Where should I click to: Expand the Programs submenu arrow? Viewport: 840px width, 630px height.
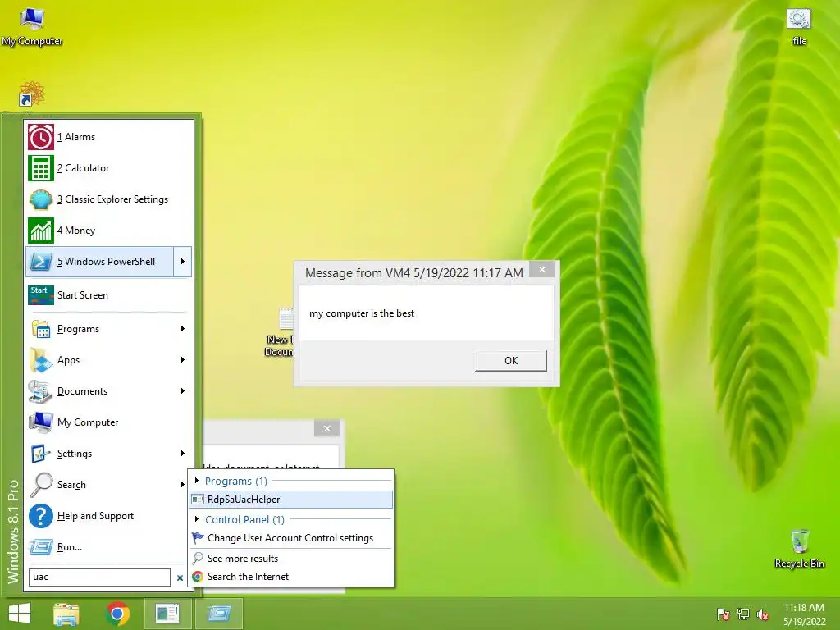183,328
